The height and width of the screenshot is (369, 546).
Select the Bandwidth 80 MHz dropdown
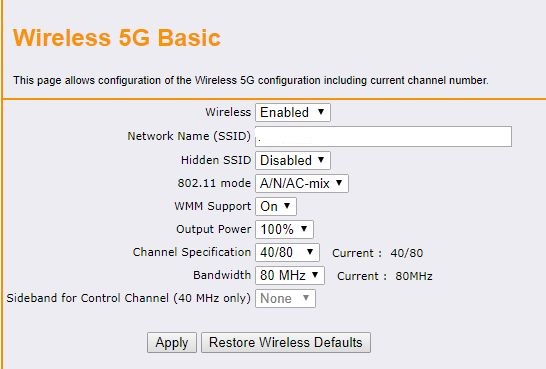click(290, 275)
